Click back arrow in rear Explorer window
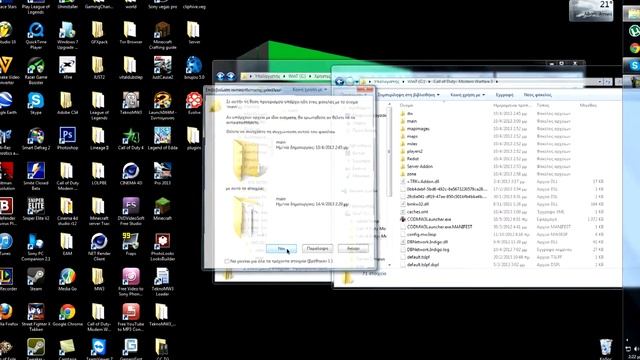The image size is (640, 360). [220, 76]
